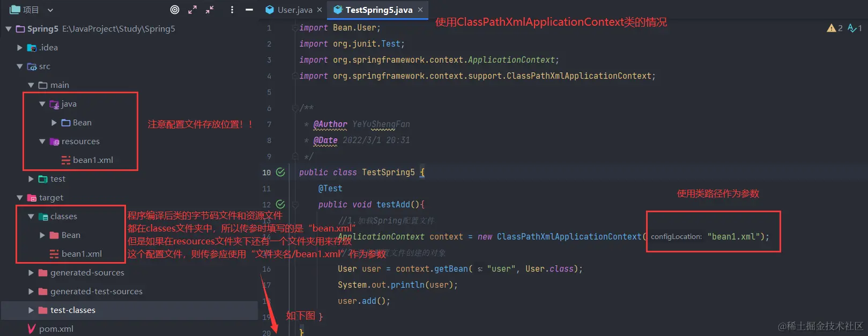Expand the .idea folder
Screen dimensions: 868x336
click(x=20, y=48)
